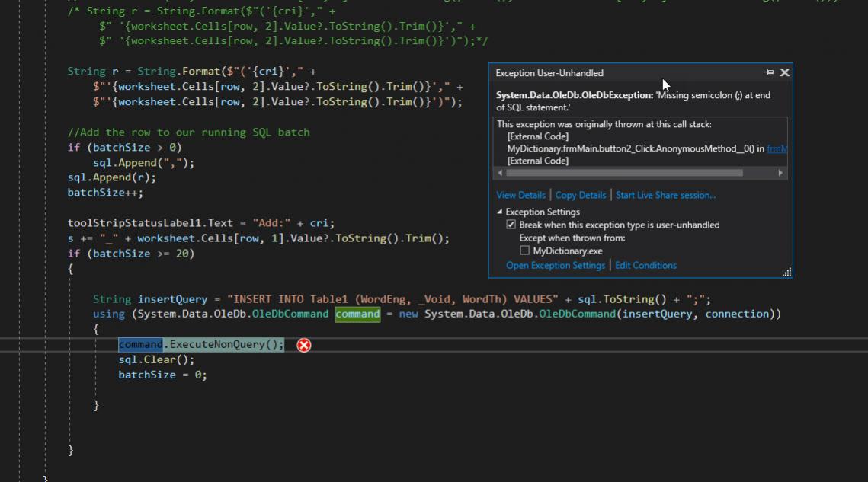Screen dimensions: 868x482
Task: Click call stack scrollbar left arrow
Action: point(500,173)
